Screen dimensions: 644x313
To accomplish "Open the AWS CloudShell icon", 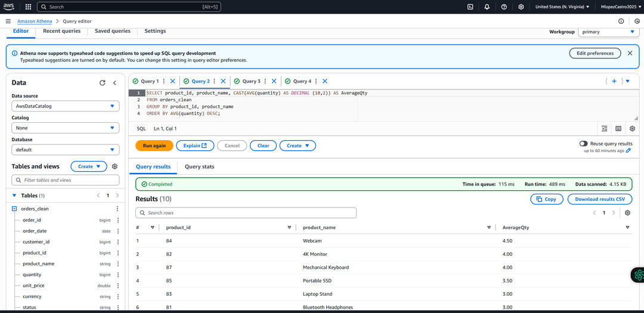I will (x=470, y=7).
